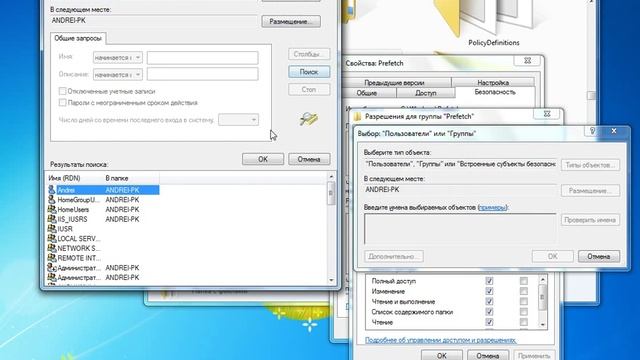640x360 pixels.
Task: Click the REMOTE INT... entry icon
Action: coord(51,258)
